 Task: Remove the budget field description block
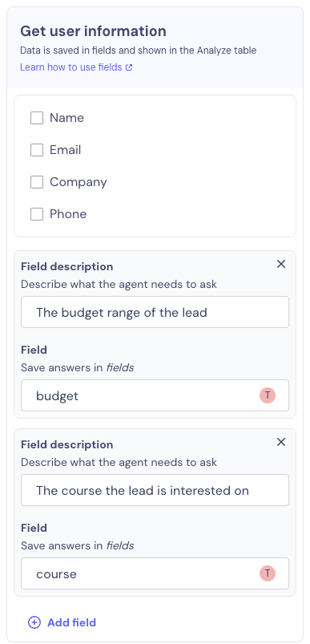tap(281, 264)
